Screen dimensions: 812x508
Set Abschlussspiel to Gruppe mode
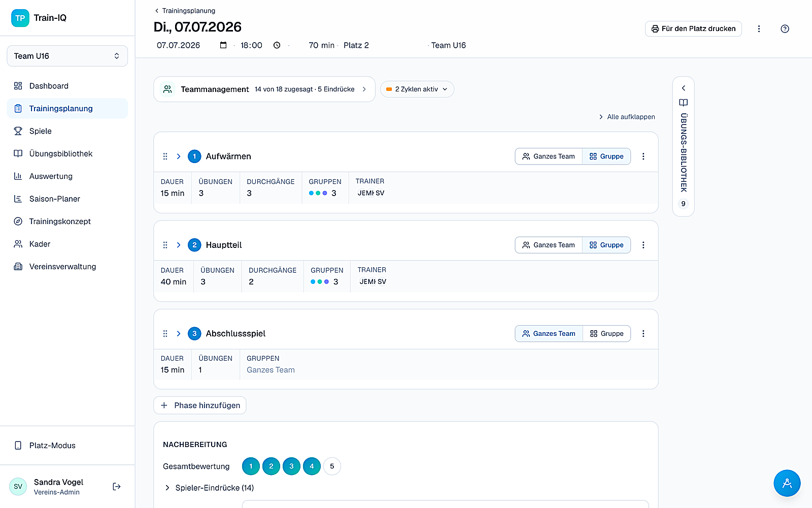pos(606,334)
